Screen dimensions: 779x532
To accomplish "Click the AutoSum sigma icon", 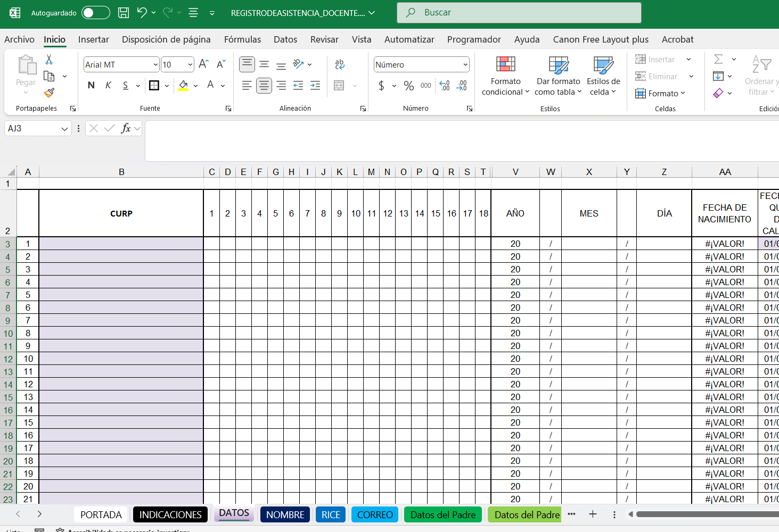I will click(718, 59).
